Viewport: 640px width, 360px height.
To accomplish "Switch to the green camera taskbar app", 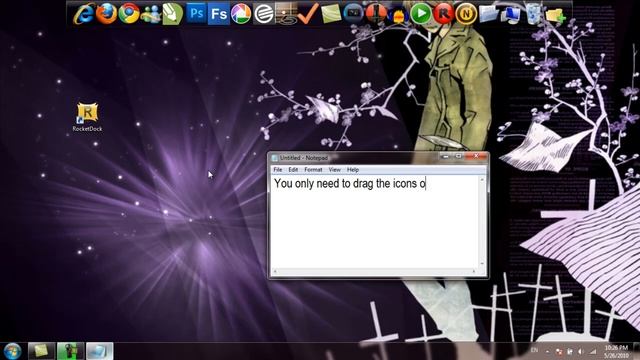I will pos(70,351).
